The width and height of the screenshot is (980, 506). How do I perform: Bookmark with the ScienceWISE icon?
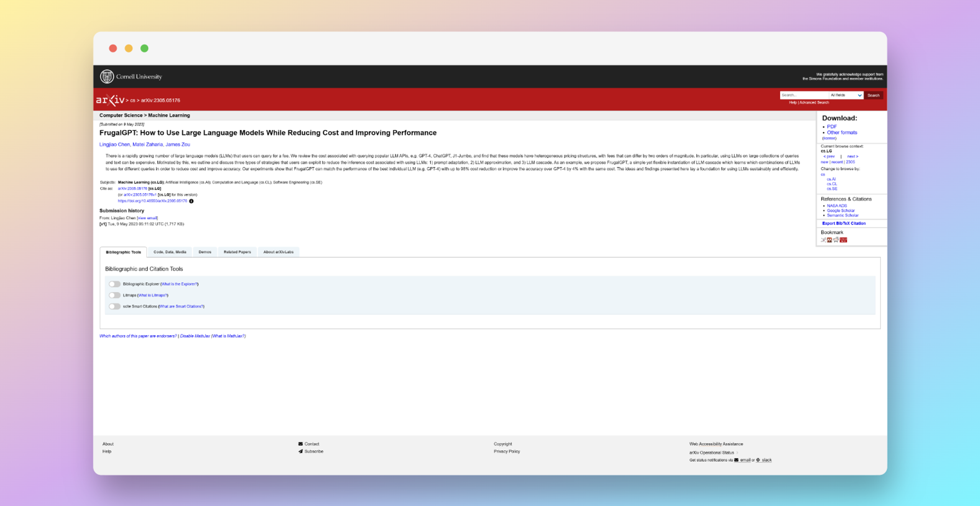click(843, 240)
